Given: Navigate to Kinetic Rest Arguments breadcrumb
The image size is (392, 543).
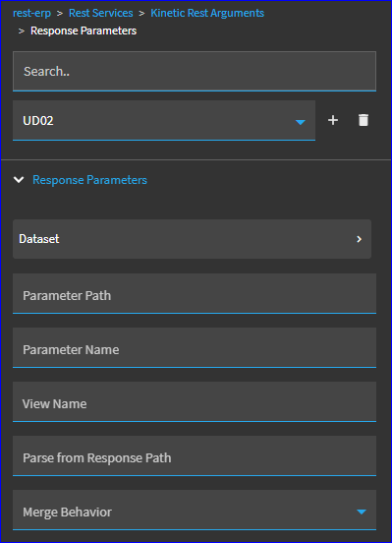Looking at the screenshot, I should pyautogui.click(x=207, y=13).
